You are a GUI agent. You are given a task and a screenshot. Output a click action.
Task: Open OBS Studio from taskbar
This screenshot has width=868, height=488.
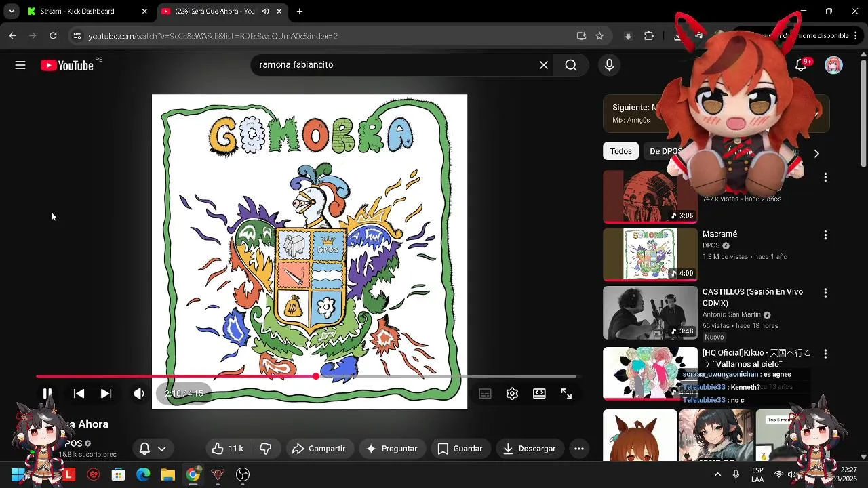pyautogui.click(x=243, y=474)
